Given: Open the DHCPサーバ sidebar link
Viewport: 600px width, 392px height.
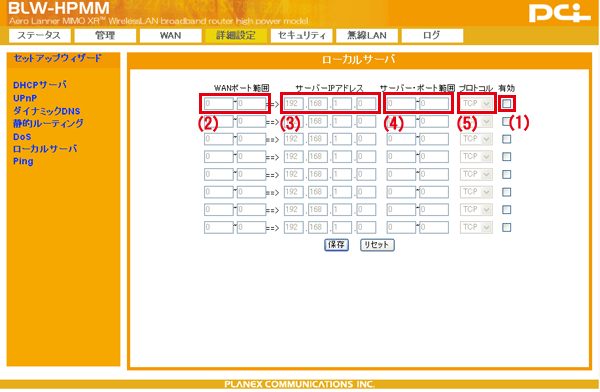Looking at the screenshot, I should (x=40, y=85).
